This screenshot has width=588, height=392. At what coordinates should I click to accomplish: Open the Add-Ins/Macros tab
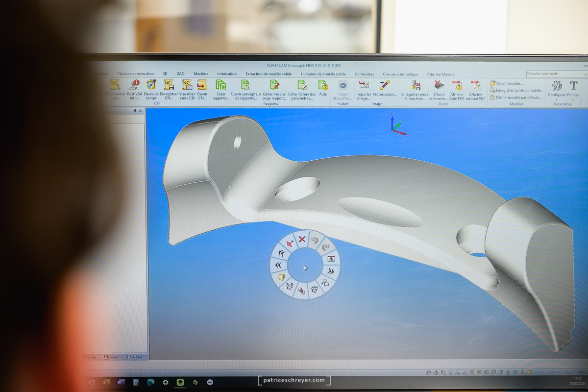click(441, 74)
